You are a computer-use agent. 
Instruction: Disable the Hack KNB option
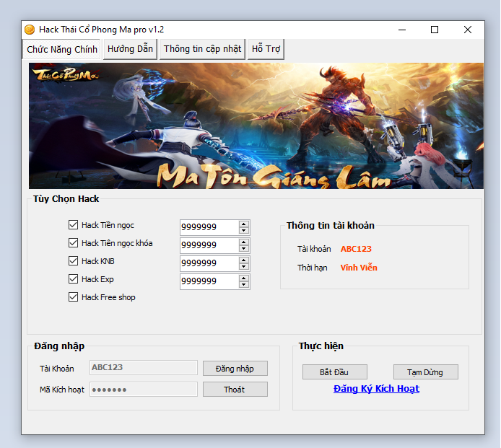click(73, 261)
